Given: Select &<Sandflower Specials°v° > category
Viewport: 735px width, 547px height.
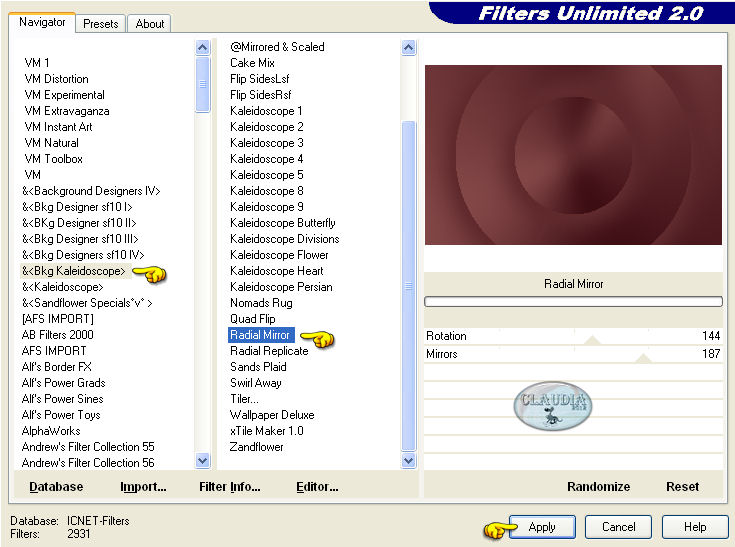Looking at the screenshot, I should (87, 303).
